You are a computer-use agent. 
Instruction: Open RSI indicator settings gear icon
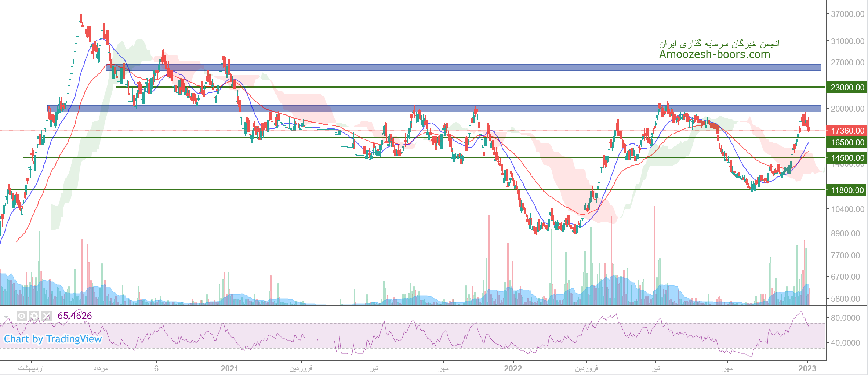click(34, 316)
